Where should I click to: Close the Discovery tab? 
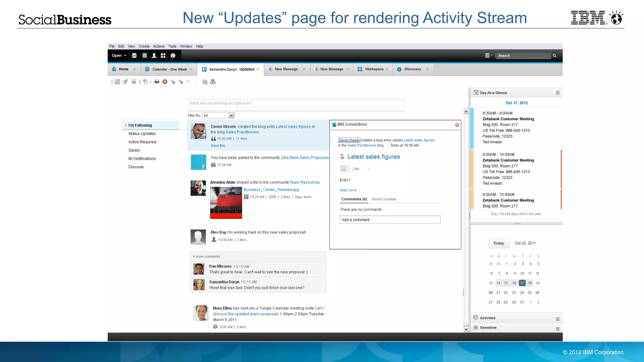point(427,69)
